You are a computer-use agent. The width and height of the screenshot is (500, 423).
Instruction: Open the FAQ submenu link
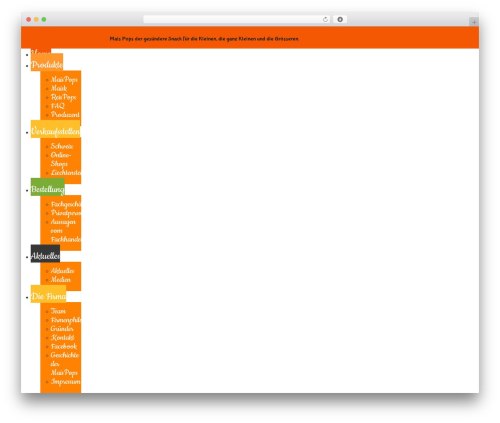[58, 106]
